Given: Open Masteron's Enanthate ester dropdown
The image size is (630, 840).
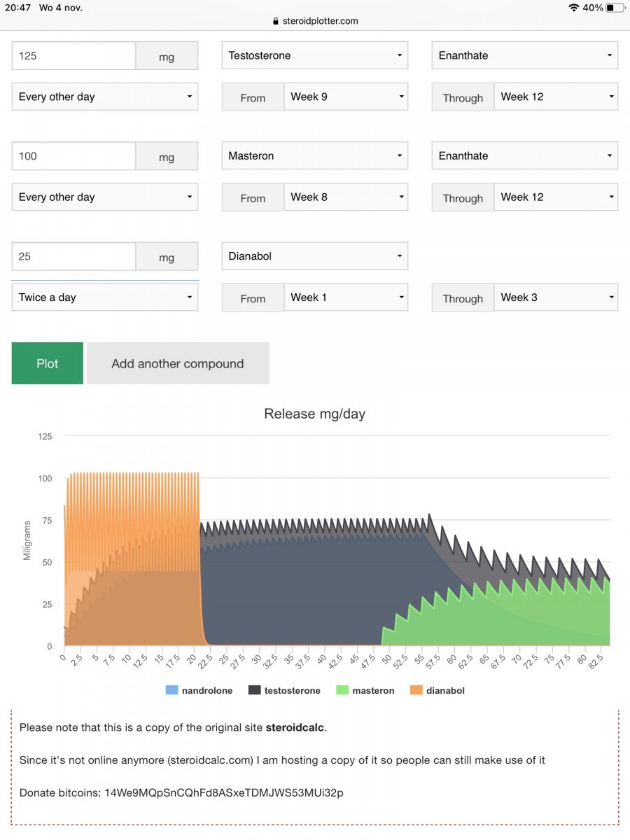Looking at the screenshot, I should 525,155.
